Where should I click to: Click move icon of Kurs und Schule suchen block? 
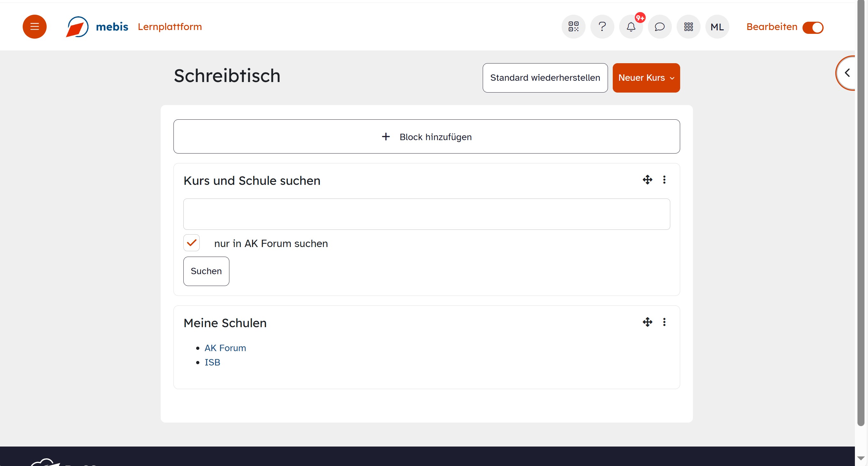point(647,180)
